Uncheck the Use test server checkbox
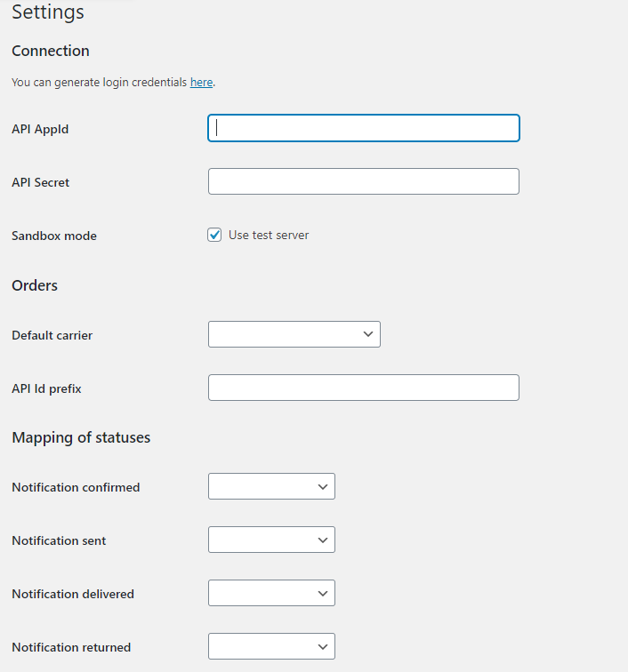Viewport: 628px width, 672px height. (x=214, y=235)
